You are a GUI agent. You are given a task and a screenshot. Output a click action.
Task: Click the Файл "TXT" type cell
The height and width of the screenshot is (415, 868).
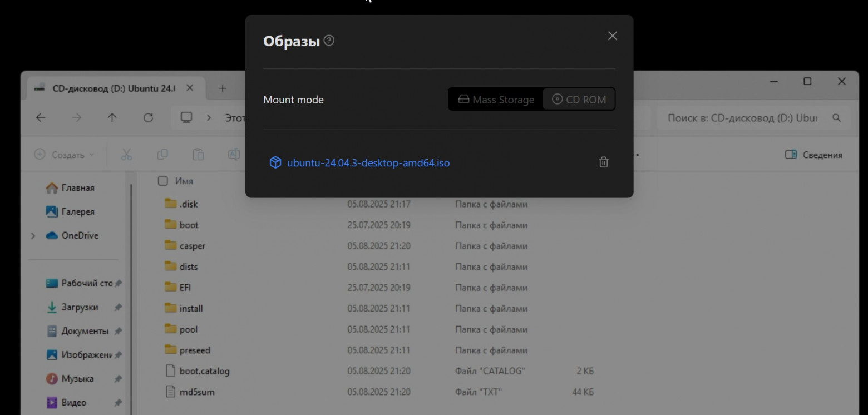click(479, 392)
